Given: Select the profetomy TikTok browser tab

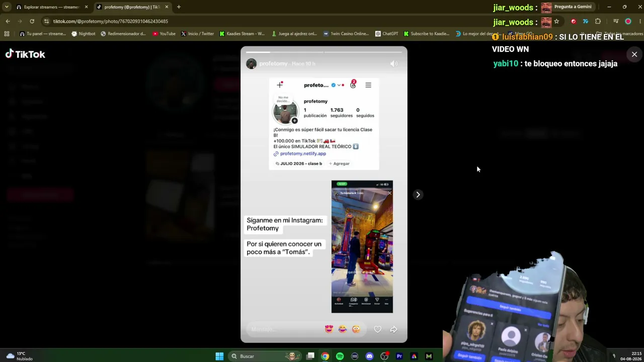Looking at the screenshot, I should click(x=132, y=7).
